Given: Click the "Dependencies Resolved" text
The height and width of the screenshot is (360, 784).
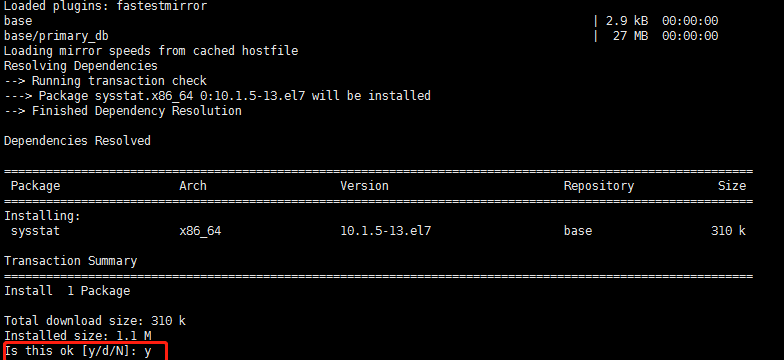Looking at the screenshot, I should [x=77, y=141].
